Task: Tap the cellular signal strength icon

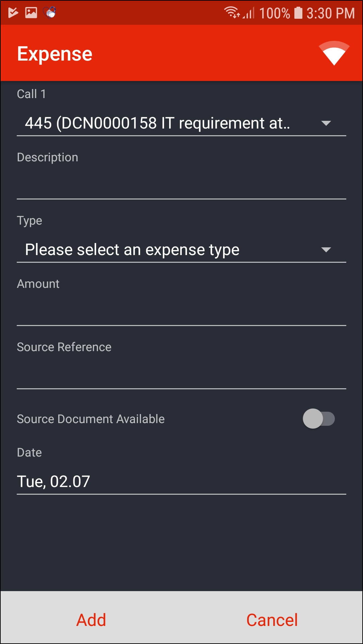Action: click(248, 13)
